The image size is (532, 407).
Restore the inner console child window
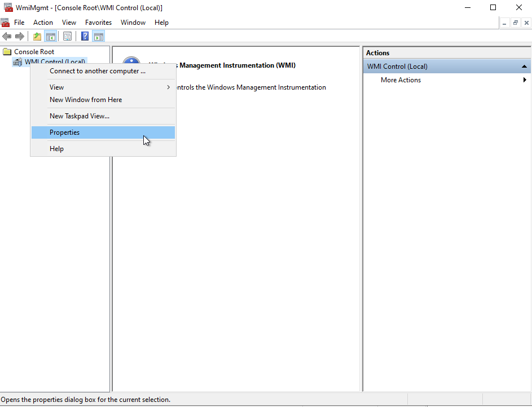click(516, 23)
